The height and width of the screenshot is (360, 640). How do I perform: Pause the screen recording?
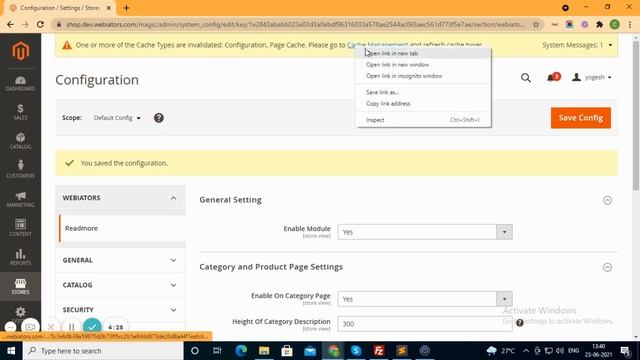[x=71, y=327]
